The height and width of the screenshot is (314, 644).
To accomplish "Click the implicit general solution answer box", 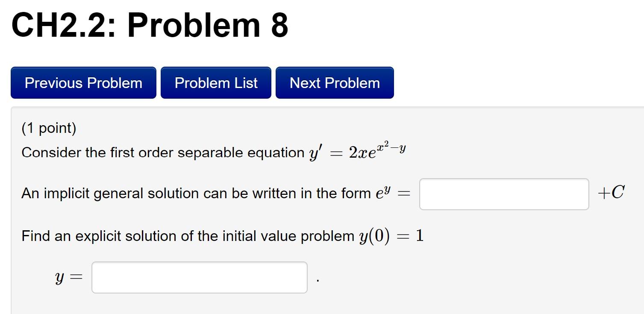I will pos(503,194).
